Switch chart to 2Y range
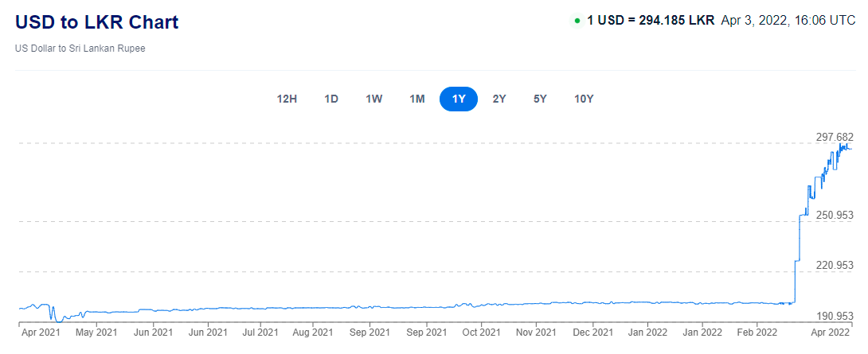 [499, 99]
